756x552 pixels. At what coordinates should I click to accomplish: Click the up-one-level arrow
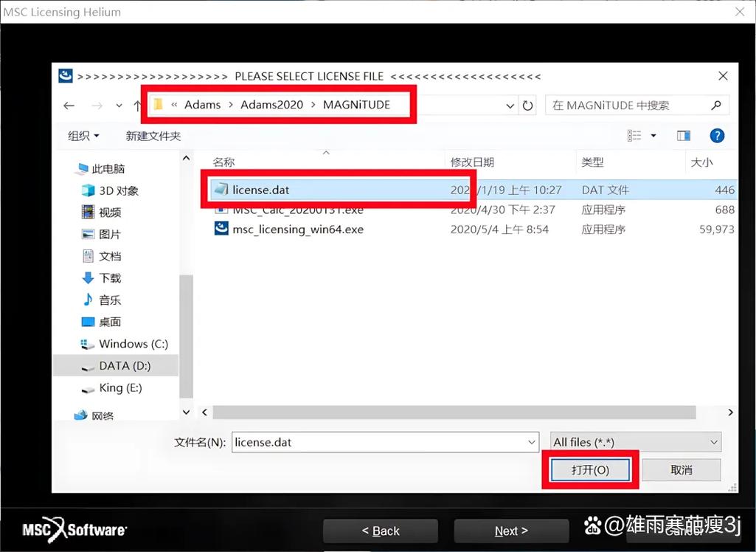point(137,106)
